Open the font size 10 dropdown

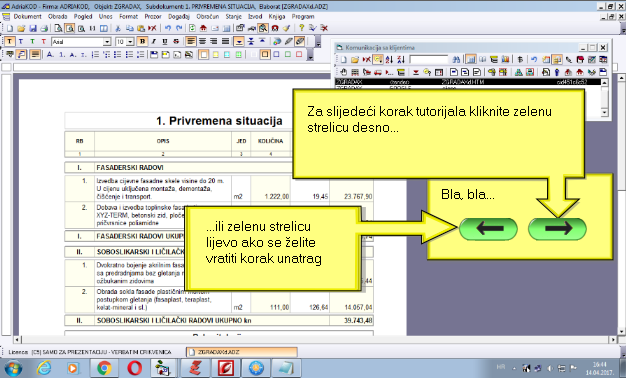[x=130, y=42]
